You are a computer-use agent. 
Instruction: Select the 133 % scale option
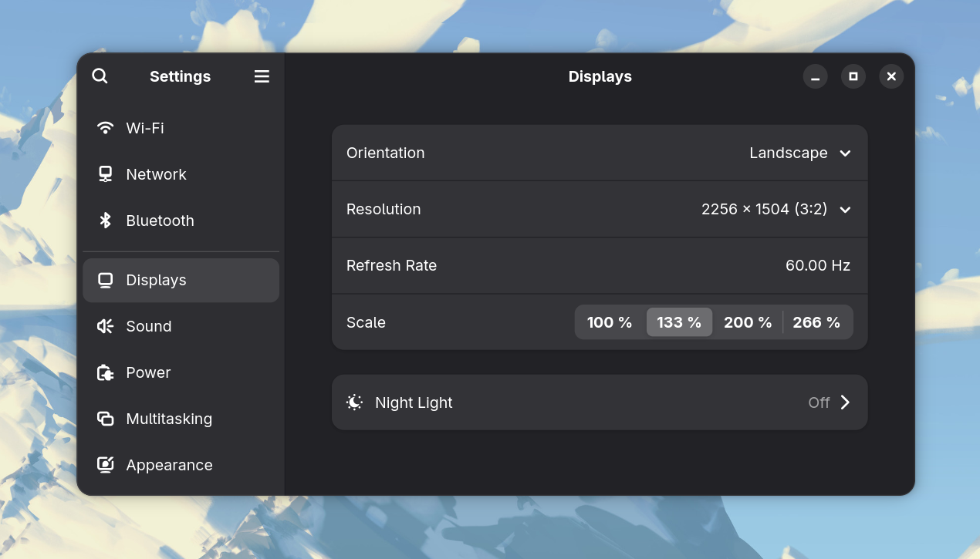[x=679, y=322]
